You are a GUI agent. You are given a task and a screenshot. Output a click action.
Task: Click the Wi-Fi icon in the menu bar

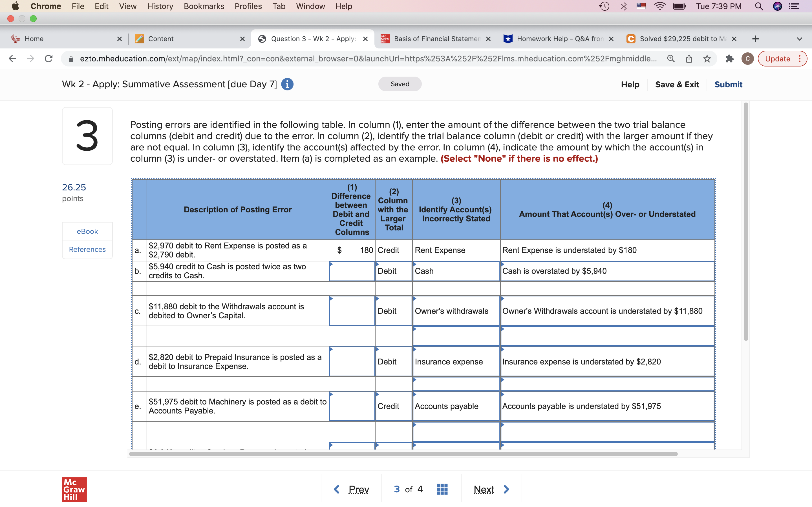[660, 6]
